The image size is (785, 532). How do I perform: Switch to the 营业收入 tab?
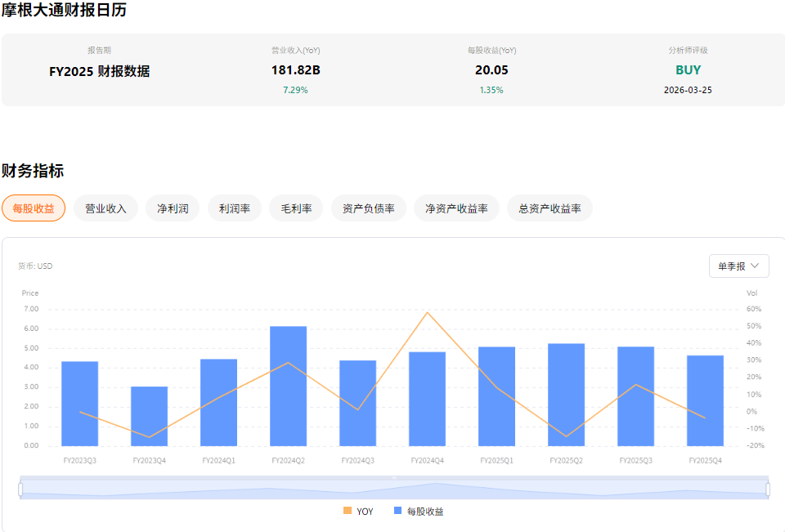[x=105, y=208]
